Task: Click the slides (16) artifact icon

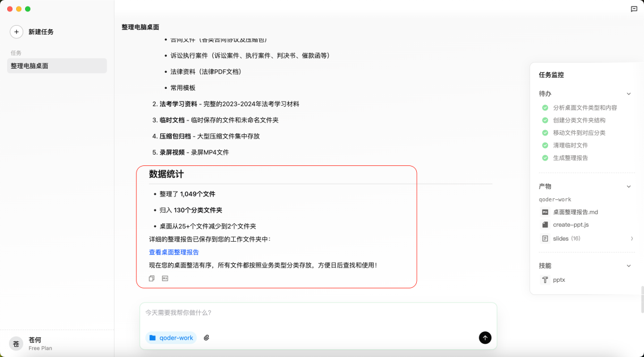Action: click(x=544, y=238)
